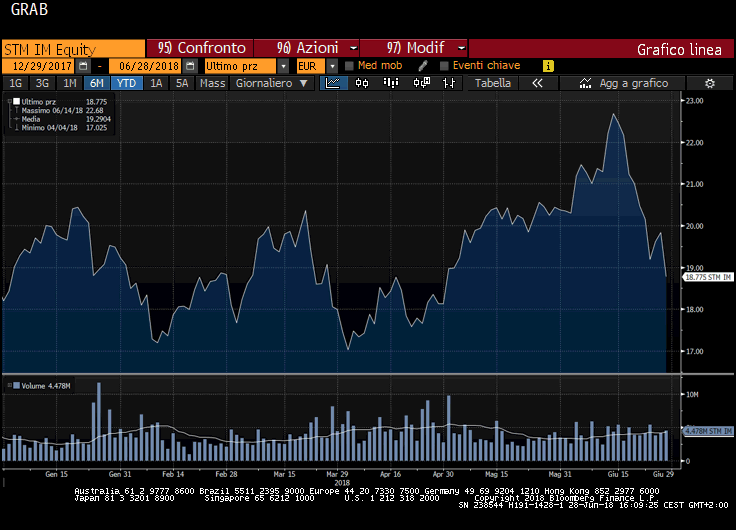Open the start date calendar picker
This screenshot has height=530, width=736.
pos(84,66)
